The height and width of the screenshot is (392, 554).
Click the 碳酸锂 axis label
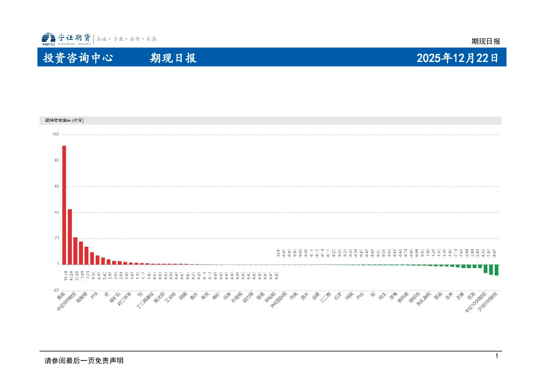click(x=82, y=298)
